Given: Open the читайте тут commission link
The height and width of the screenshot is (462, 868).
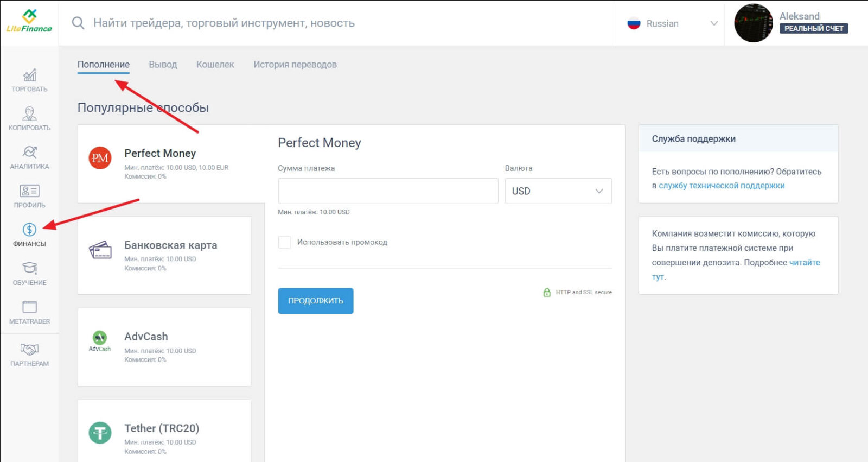Looking at the screenshot, I should tap(805, 263).
